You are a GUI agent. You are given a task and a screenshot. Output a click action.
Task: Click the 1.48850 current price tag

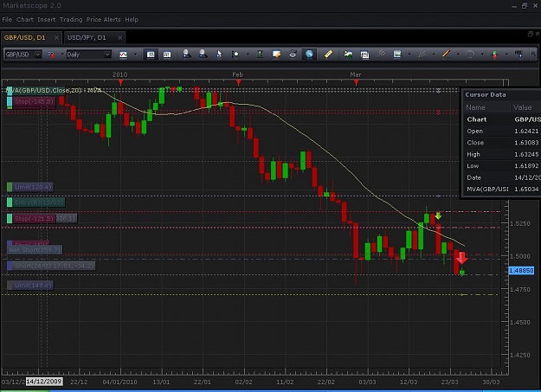(521, 271)
